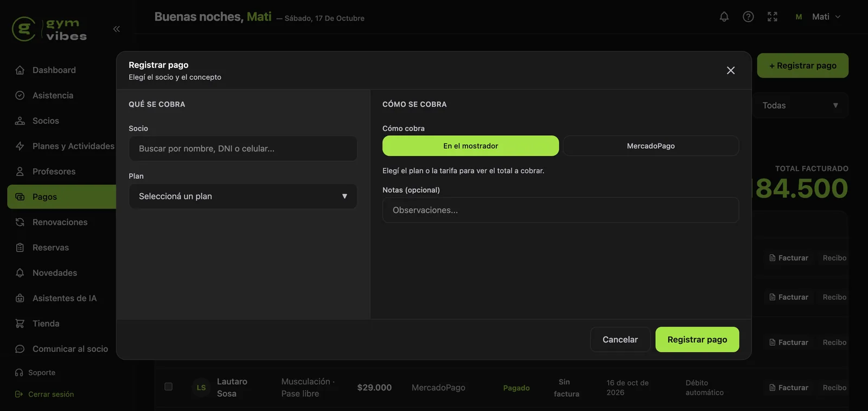Click the Novedades bell icon
This screenshot has height=411, width=868.
point(20,273)
